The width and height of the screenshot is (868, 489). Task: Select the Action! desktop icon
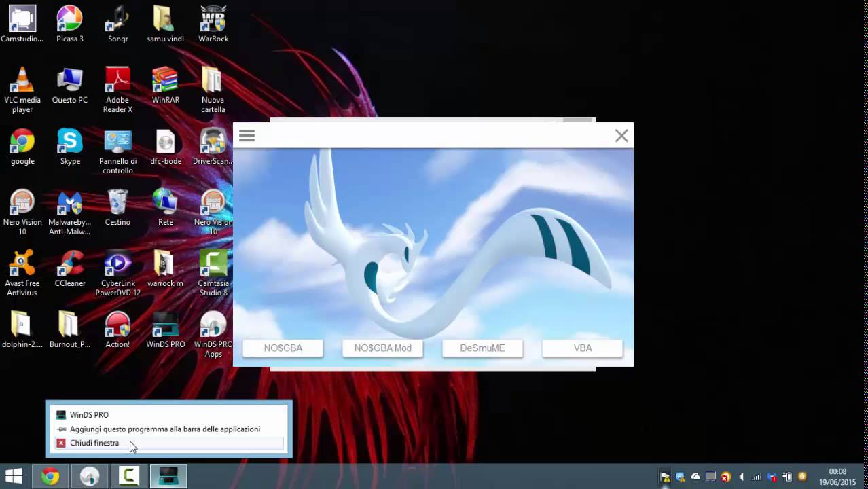point(117,330)
